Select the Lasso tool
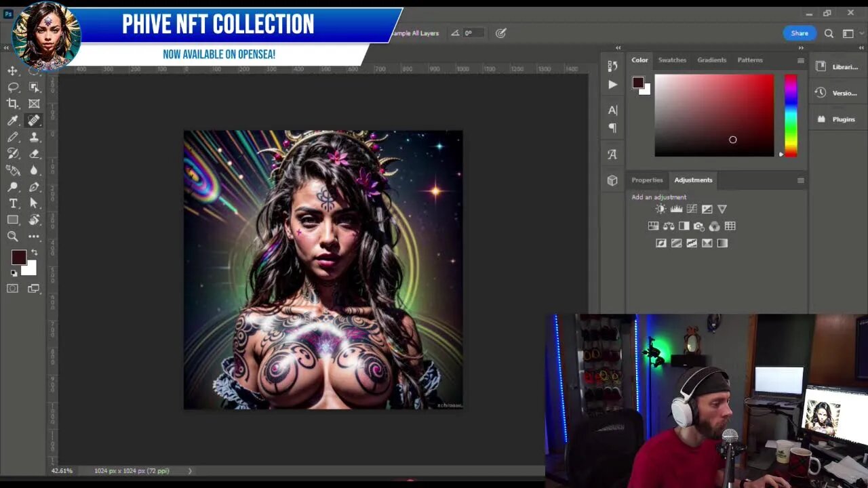 point(12,87)
